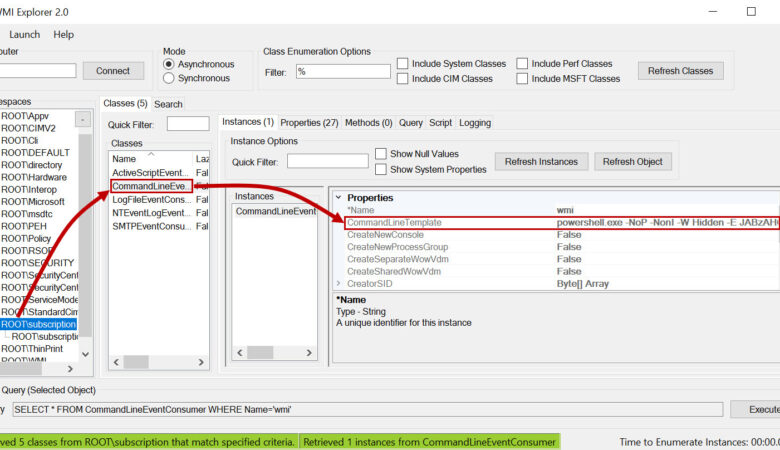
Task: Click Instances list scroll right arrow
Action: (x=309, y=353)
